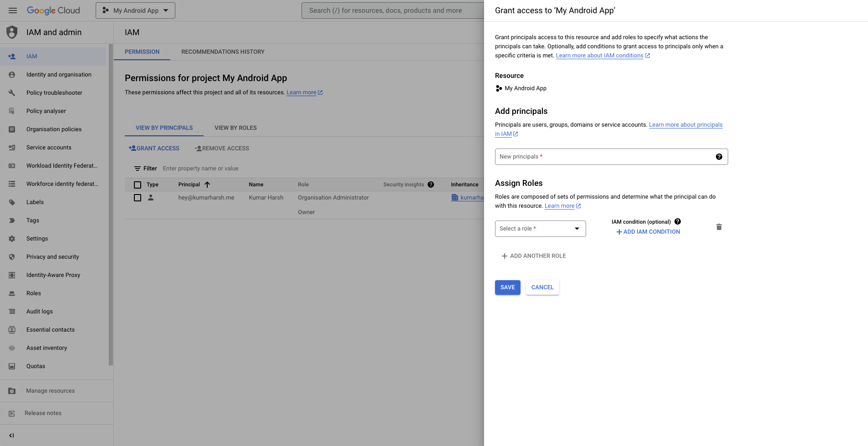Open the Select a role dropdown

(x=540, y=229)
